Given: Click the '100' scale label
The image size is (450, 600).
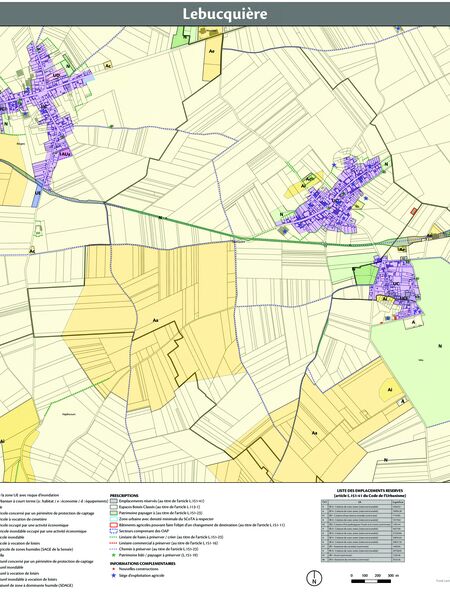Looking at the screenshot, I should click(364, 575).
